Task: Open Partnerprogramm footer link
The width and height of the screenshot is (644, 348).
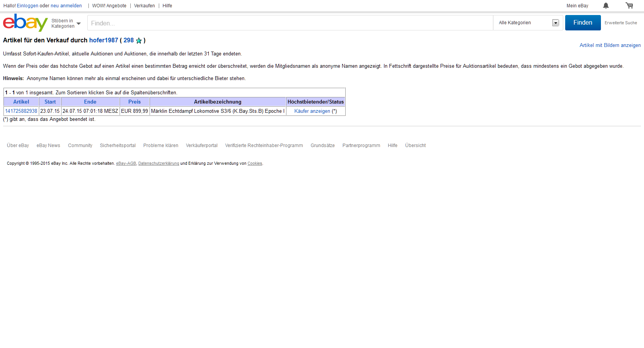Action: point(361,146)
